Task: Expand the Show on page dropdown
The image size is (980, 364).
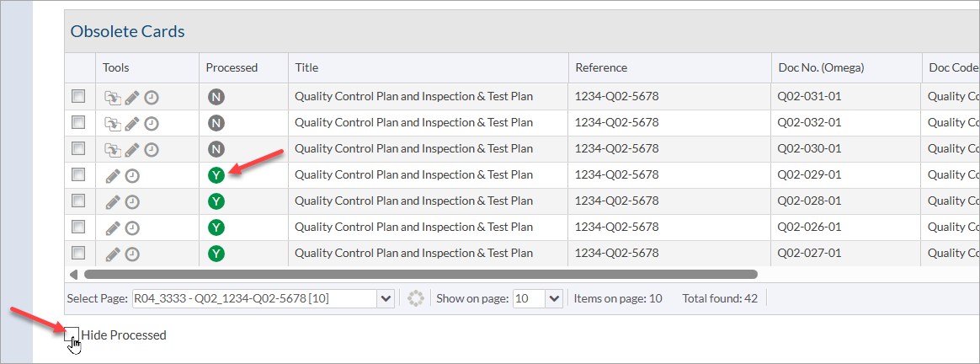Action: pos(554,298)
